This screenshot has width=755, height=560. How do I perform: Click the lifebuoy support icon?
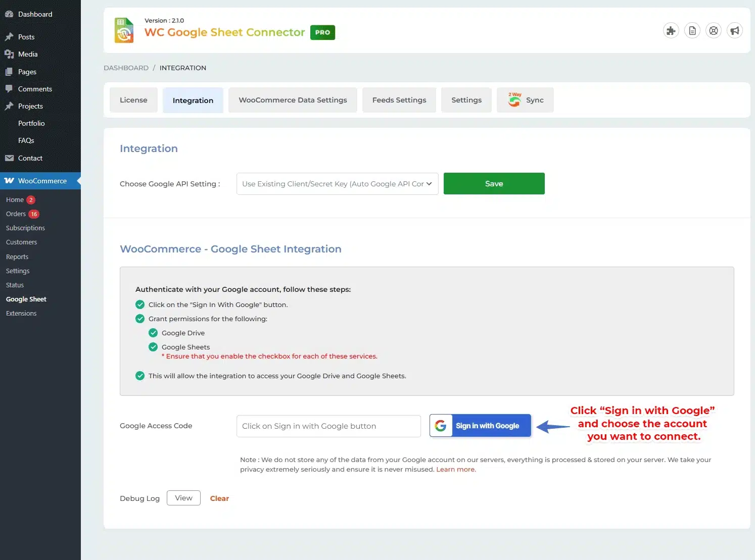pyautogui.click(x=714, y=31)
